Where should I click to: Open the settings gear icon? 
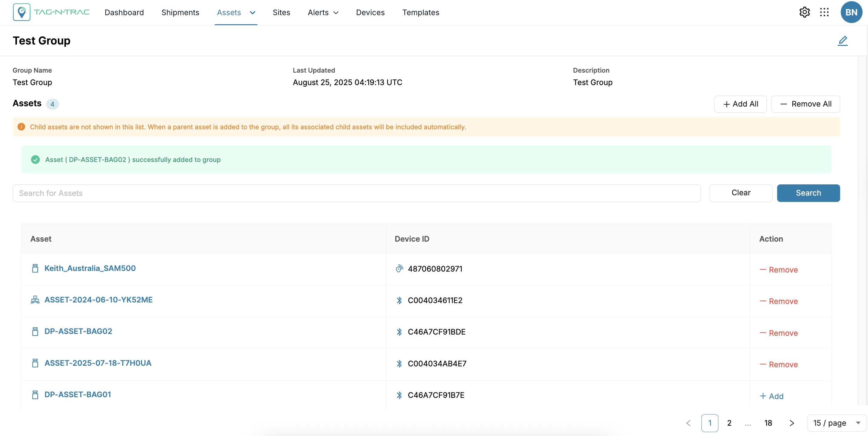pos(804,12)
